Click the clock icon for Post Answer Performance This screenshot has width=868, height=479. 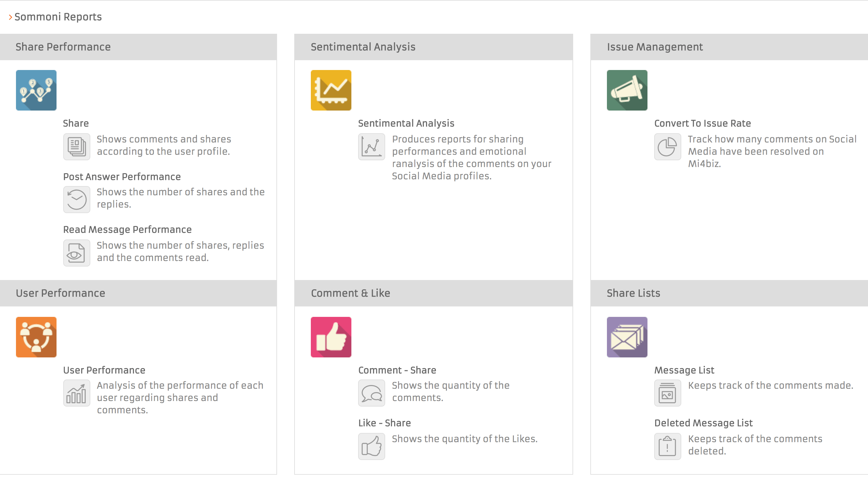[76, 199]
